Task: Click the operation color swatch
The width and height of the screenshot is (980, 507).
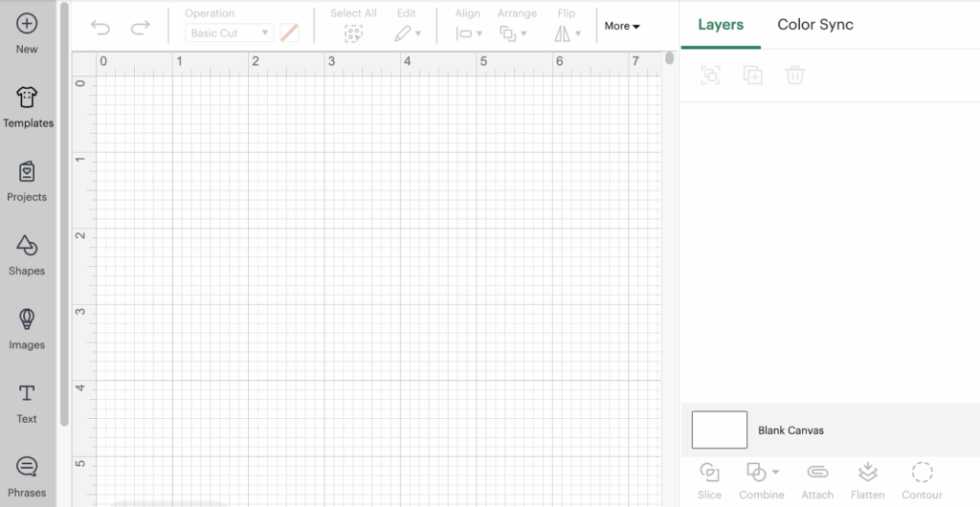Action: pos(289,33)
